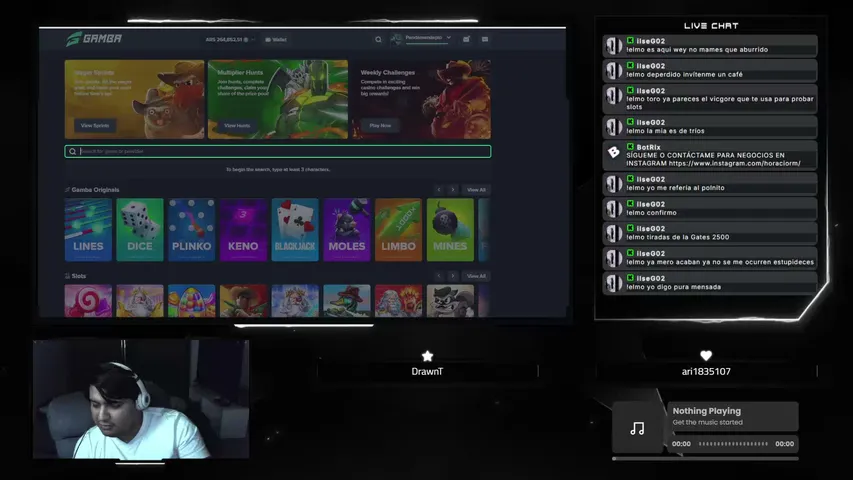Image resolution: width=853 pixels, height=480 pixels.
Task: Click the Gamba Originals section heading
Action: 95,190
